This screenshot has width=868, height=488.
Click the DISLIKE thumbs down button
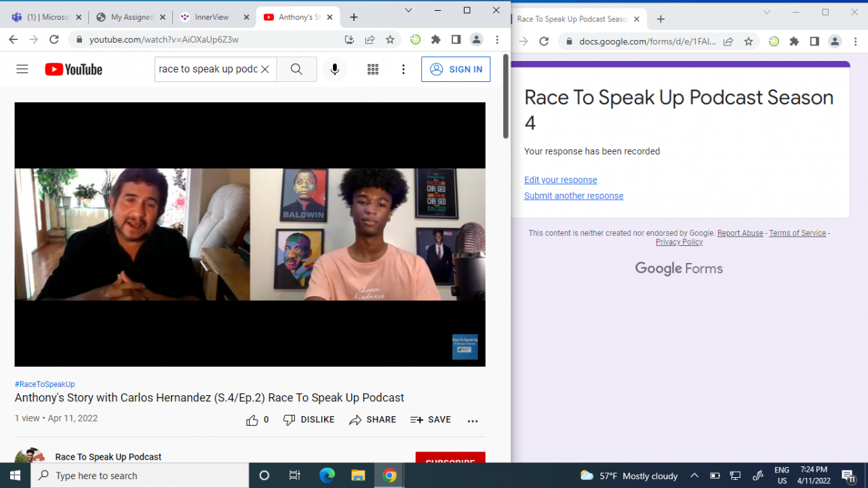tap(309, 420)
